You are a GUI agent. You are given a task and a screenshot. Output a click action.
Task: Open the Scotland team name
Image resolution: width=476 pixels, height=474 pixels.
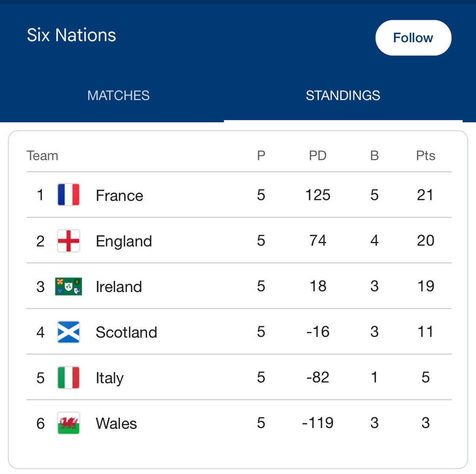[x=126, y=332]
